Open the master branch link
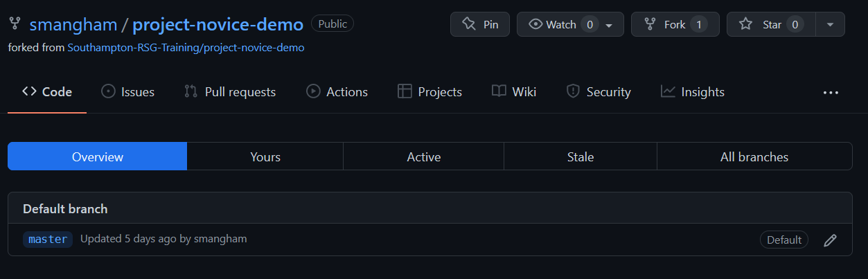Viewport: 868px width, 279px height. [x=48, y=240]
